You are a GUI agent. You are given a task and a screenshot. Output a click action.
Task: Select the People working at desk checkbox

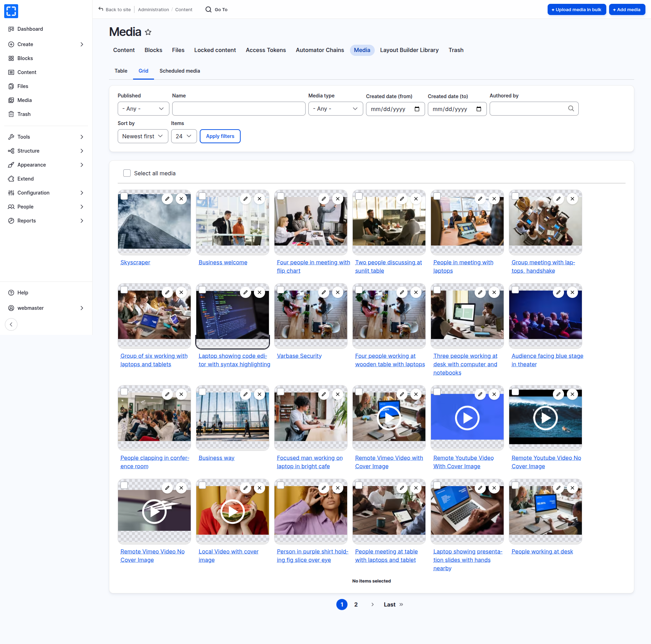515,485
